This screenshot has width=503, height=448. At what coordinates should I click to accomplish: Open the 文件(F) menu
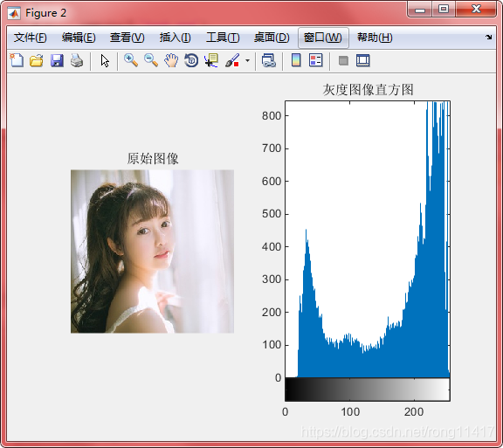pyautogui.click(x=31, y=38)
